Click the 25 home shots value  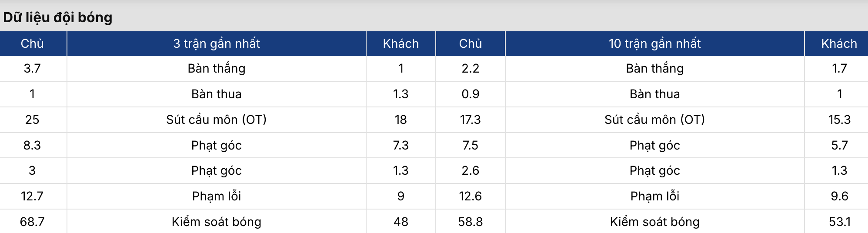pyautogui.click(x=32, y=120)
